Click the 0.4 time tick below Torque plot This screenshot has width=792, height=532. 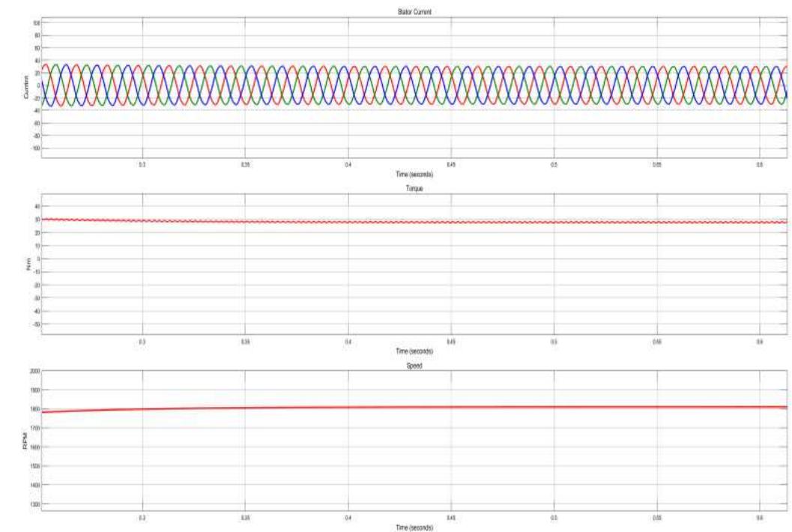348,342
